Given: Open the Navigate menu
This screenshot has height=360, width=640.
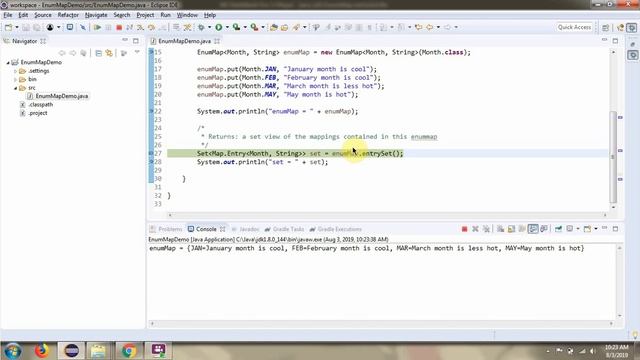Looking at the screenshot, I should click(x=96, y=15).
